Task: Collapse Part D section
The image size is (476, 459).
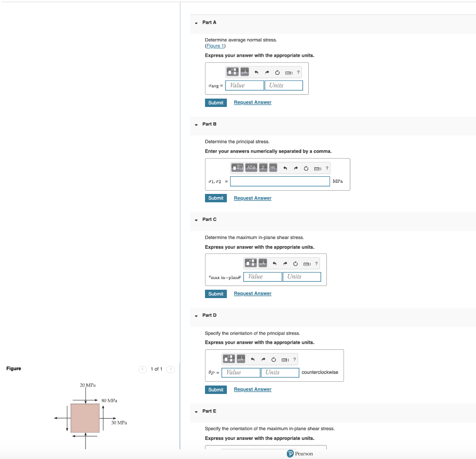Action: click(196, 316)
